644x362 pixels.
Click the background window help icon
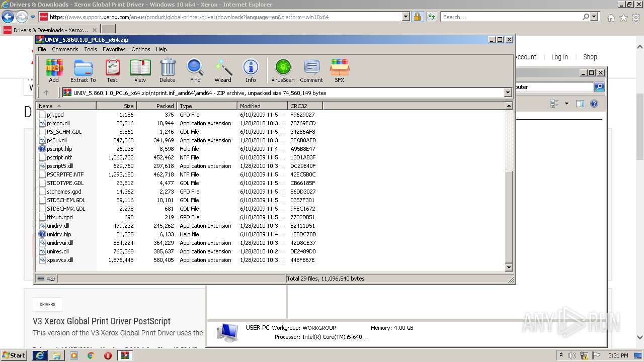click(x=594, y=104)
